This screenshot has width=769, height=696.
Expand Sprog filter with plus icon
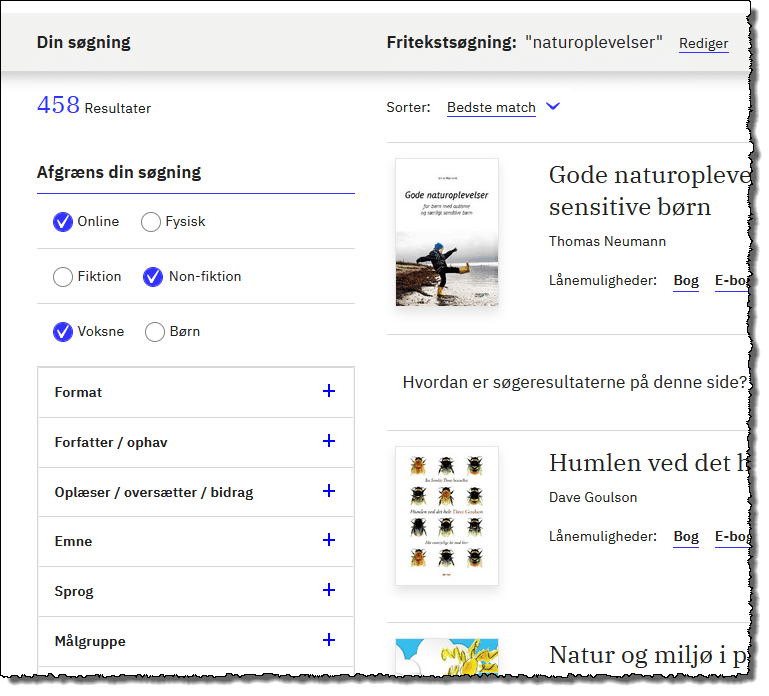click(329, 590)
